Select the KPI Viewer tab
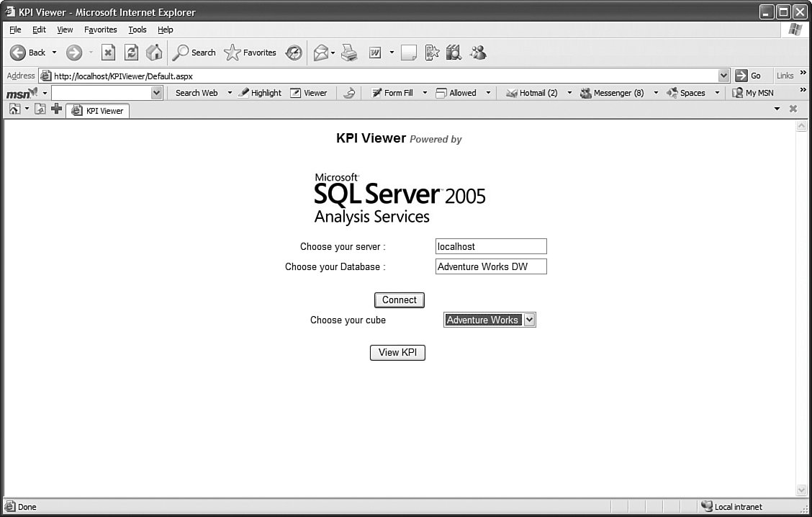This screenshot has width=812, height=517. (x=98, y=111)
